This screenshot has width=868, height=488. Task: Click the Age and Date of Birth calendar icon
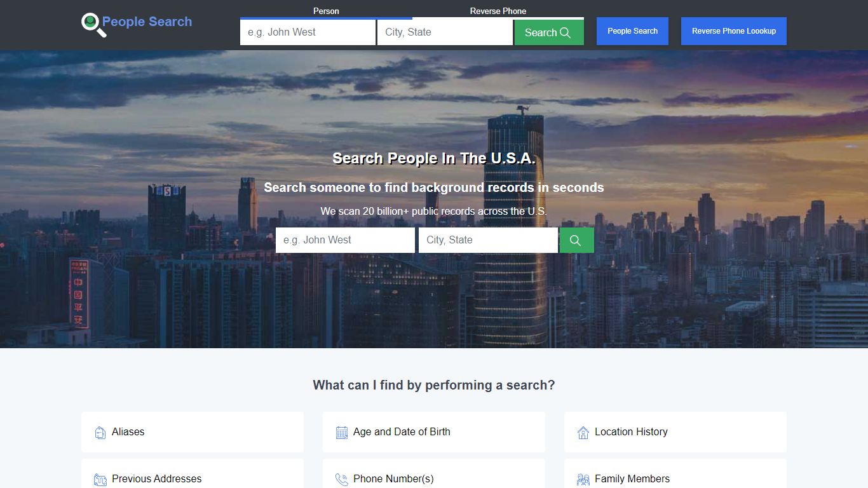point(341,432)
